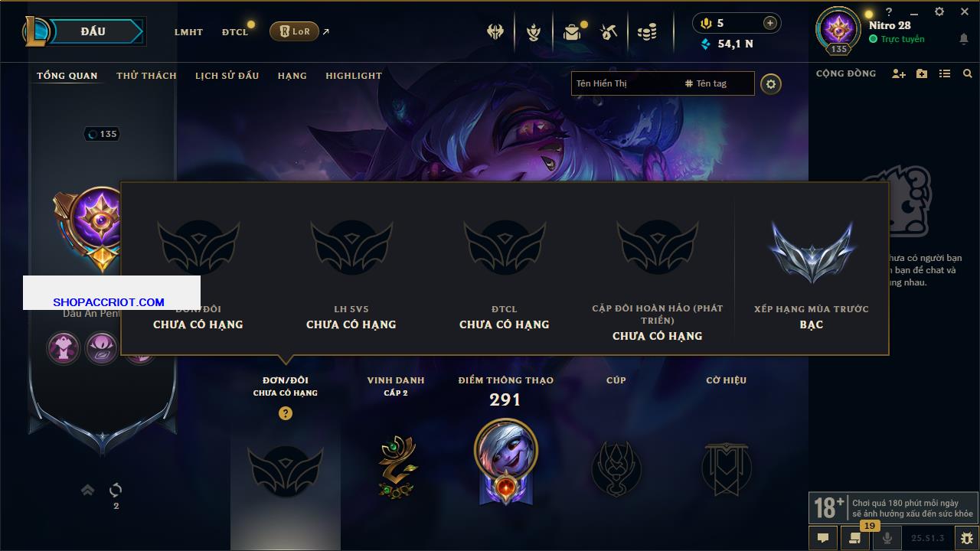
Task: Click the plus button to buy RP
Action: pos(769,23)
